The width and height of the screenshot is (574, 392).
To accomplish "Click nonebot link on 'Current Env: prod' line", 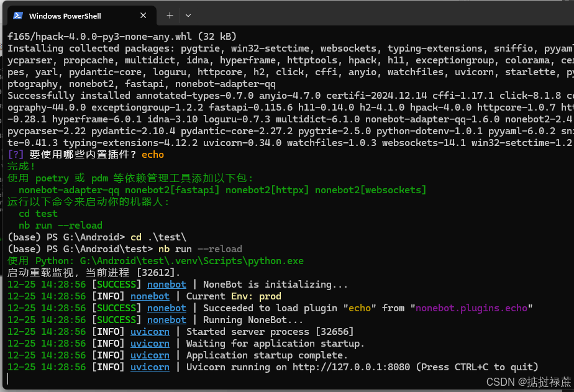I will tap(150, 296).
